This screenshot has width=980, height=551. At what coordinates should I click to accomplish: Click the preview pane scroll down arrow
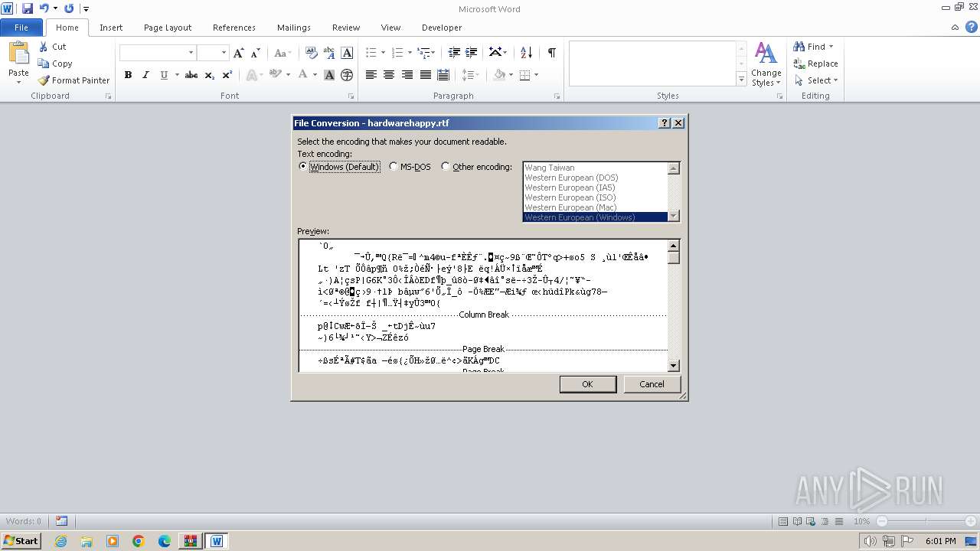coord(674,366)
